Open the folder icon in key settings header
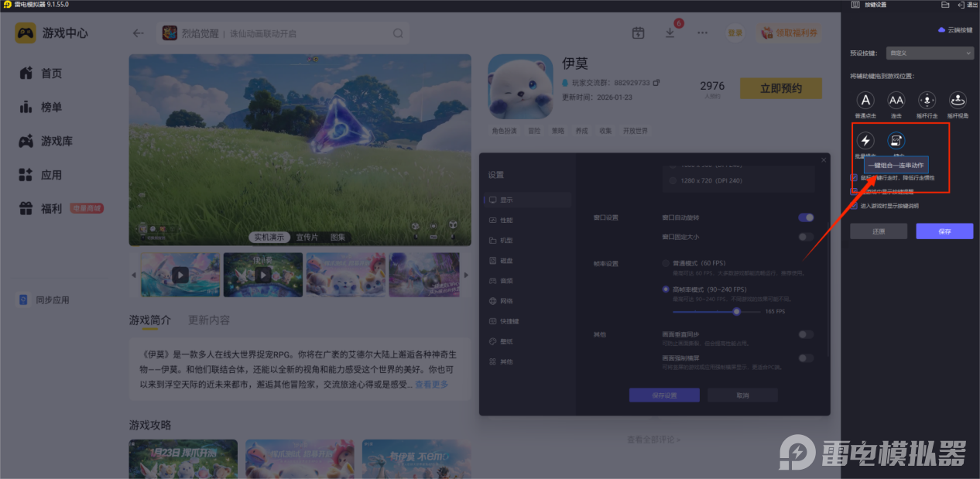Viewport: 980px width, 479px height. (x=945, y=5)
